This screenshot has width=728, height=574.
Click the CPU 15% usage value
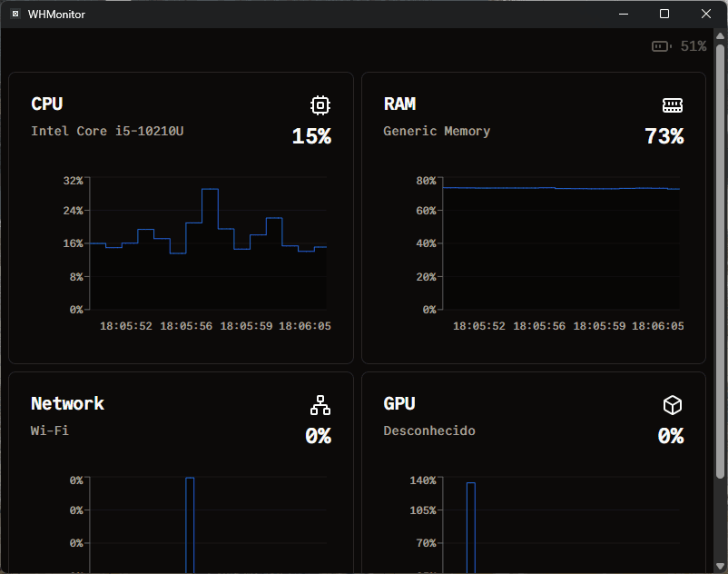[311, 136]
